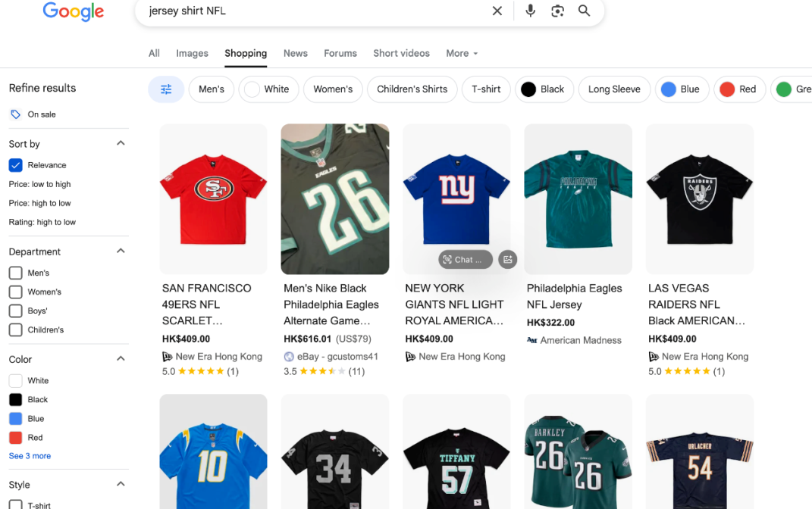Check the Men's department checkbox
Image resolution: width=812 pixels, height=509 pixels.
pos(15,273)
